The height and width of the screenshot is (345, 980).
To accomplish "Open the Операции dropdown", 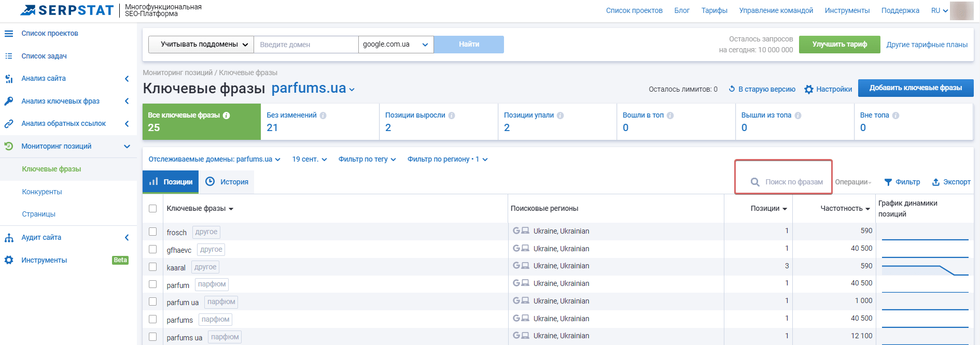I will tap(853, 182).
